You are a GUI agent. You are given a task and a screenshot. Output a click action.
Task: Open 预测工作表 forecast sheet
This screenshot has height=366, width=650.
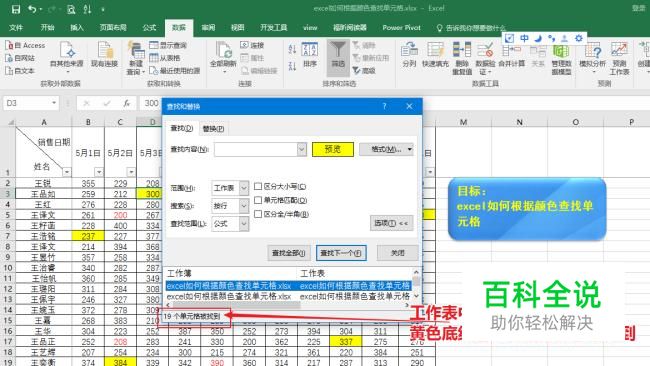pos(619,58)
